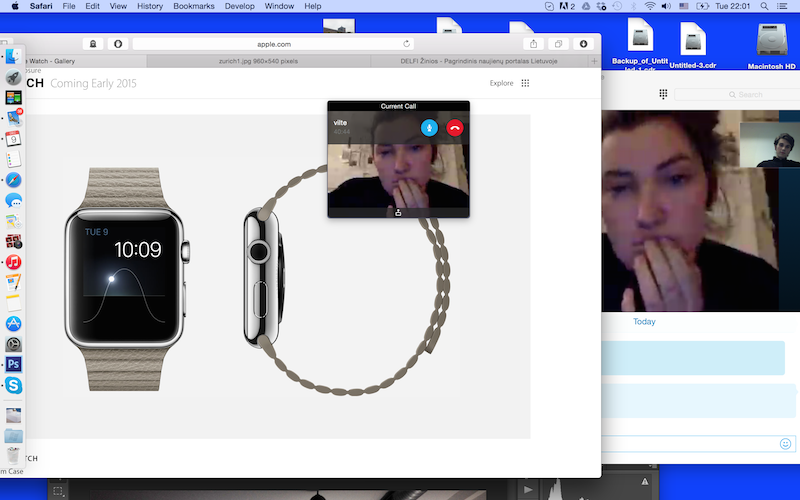Open the Safari Share button

(533, 44)
